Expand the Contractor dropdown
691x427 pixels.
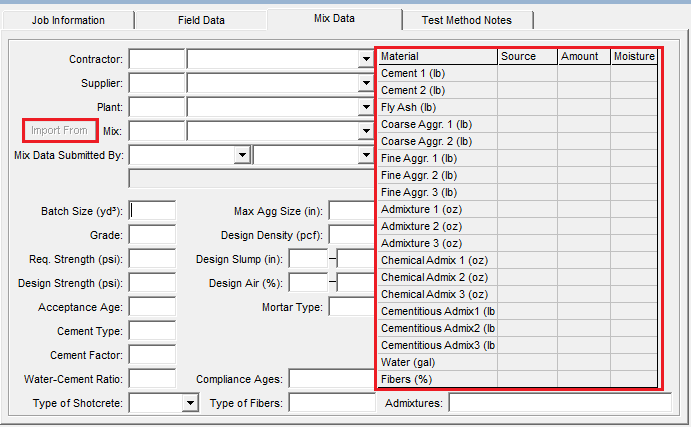pos(366,60)
